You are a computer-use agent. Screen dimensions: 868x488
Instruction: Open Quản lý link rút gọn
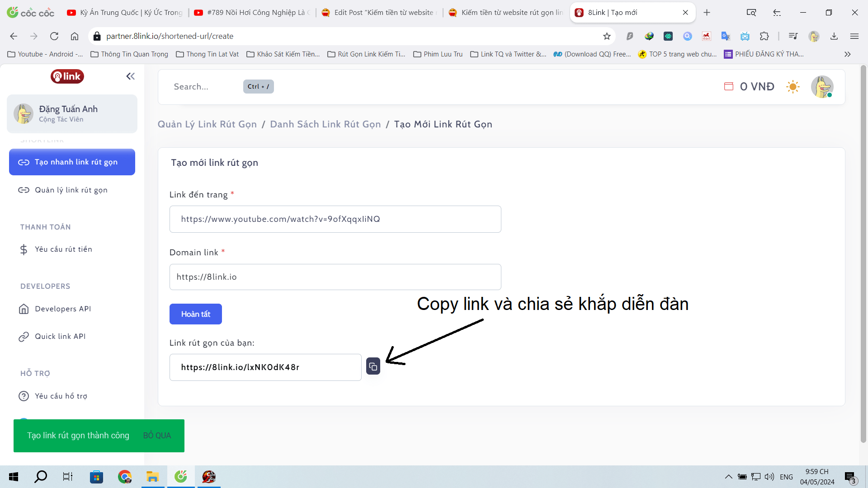[x=72, y=190]
